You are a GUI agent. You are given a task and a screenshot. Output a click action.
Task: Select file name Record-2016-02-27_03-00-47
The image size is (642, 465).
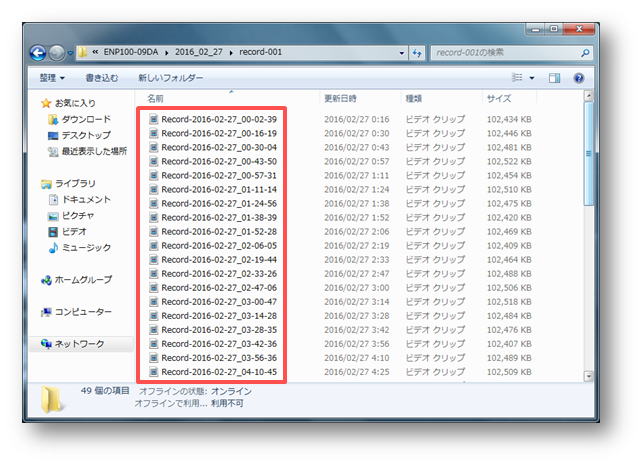tap(219, 302)
